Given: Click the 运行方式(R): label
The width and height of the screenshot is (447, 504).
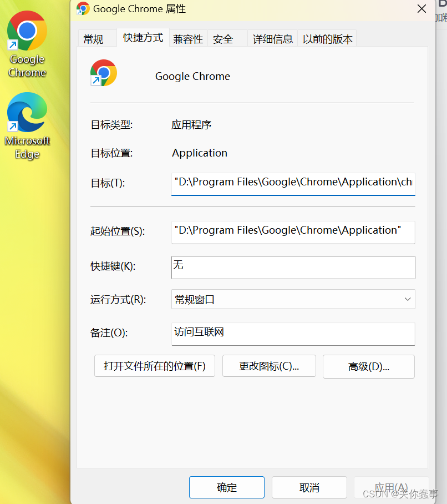Looking at the screenshot, I should tap(118, 300).
